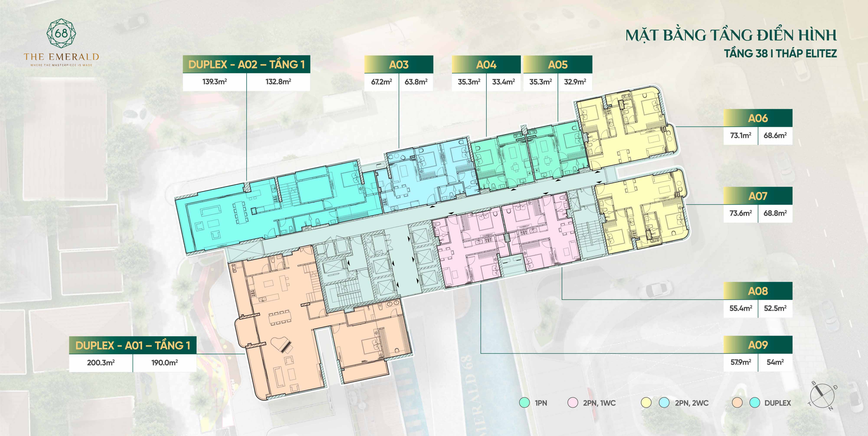Select the A07 unit label

coord(758,196)
